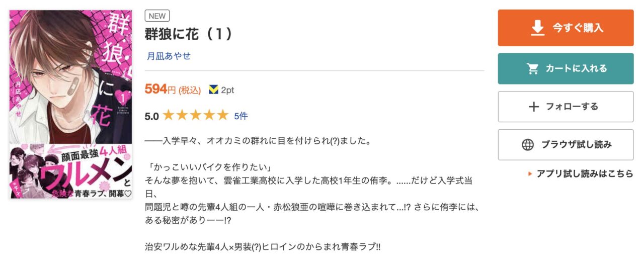Viewport: 644px width, 265px height.
Task: Click the first rating star
Action: tap(168, 116)
